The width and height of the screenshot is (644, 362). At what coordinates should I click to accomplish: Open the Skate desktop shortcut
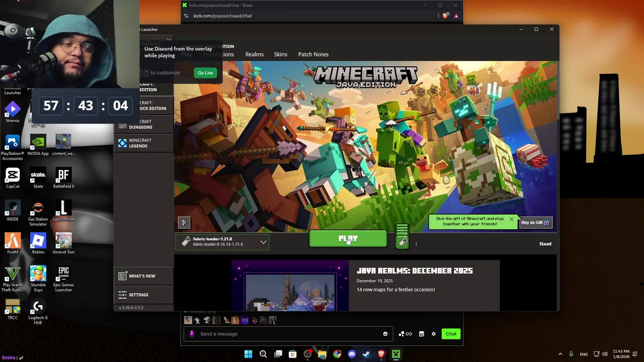pyautogui.click(x=38, y=178)
